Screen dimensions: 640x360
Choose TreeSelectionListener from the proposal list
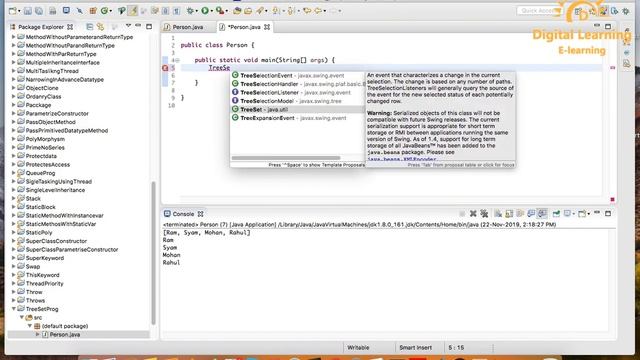click(x=297, y=93)
